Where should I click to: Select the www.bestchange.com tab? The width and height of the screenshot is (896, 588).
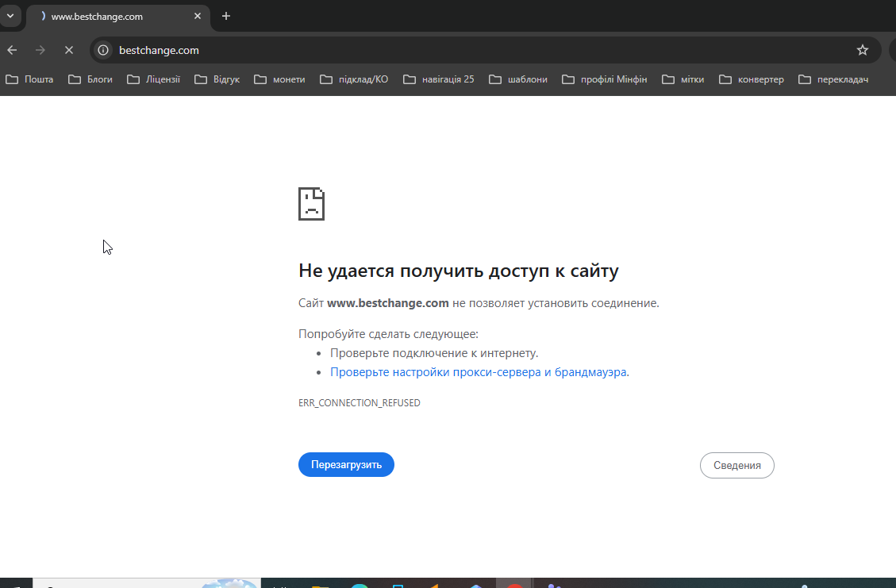[117, 17]
